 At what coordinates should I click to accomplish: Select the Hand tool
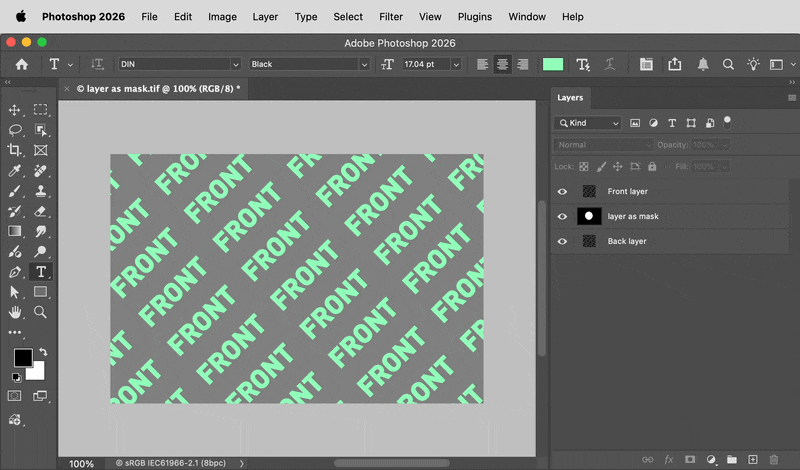point(14,312)
